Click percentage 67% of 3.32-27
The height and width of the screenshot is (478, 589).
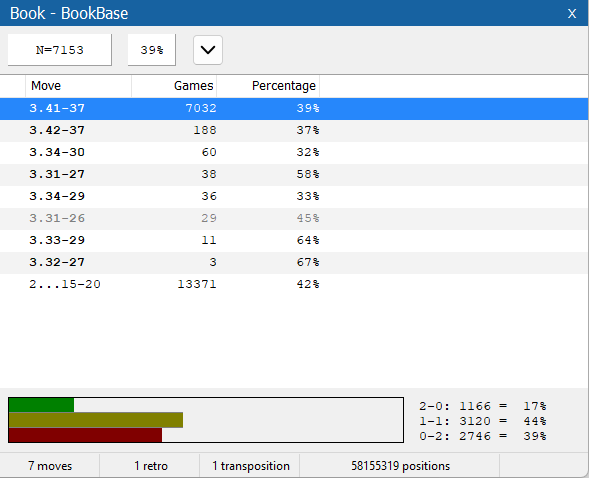(x=308, y=262)
